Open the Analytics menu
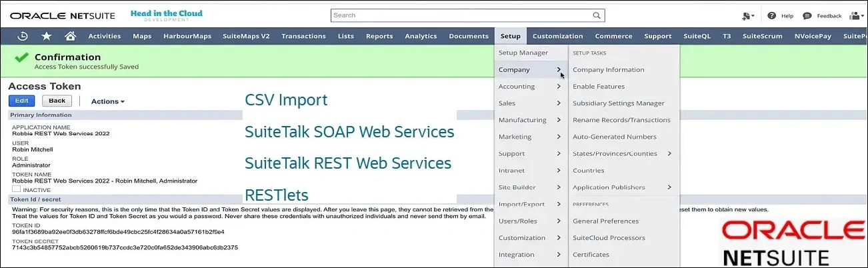 pyautogui.click(x=421, y=36)
